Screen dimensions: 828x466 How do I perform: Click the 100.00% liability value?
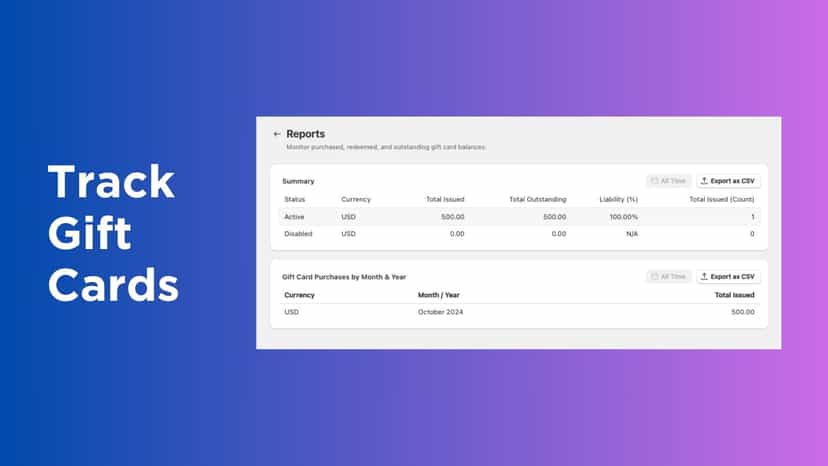624,217
